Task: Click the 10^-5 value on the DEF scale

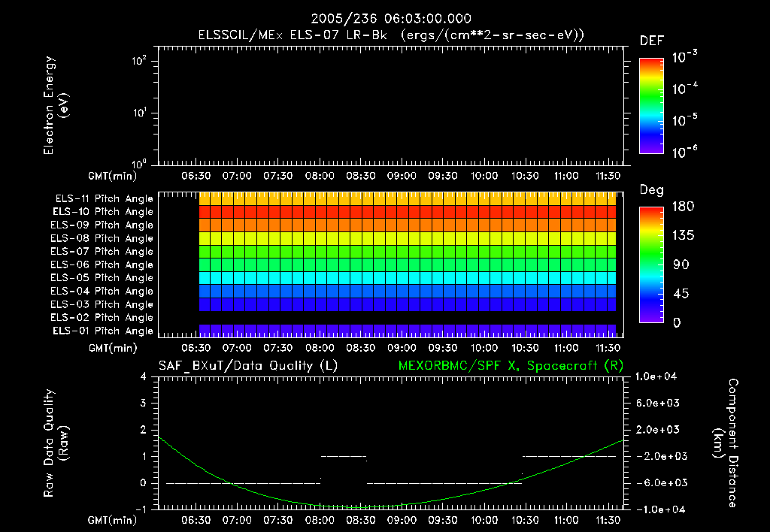Action: click(x=685, y=119)
